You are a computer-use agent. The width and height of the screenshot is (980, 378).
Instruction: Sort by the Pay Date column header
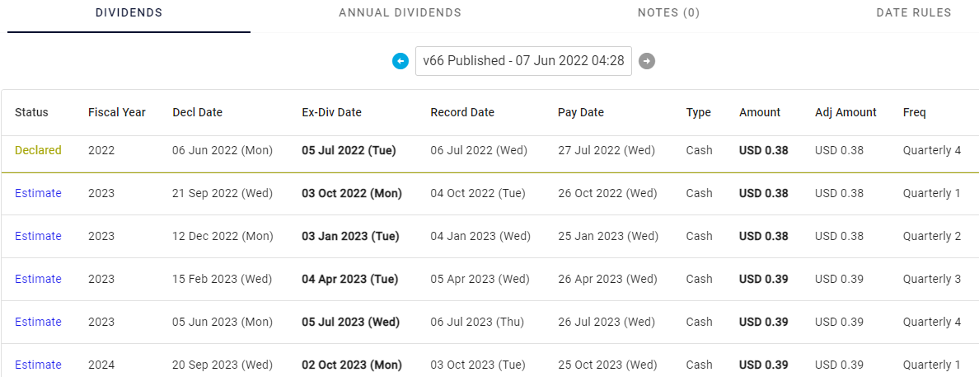tap(581, 112)
